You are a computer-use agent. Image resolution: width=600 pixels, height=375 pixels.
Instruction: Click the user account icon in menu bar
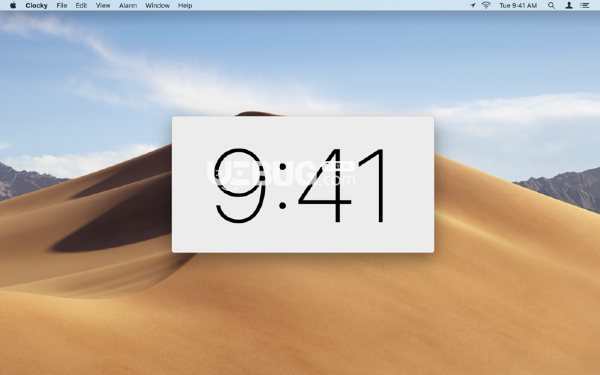(569, 5)
